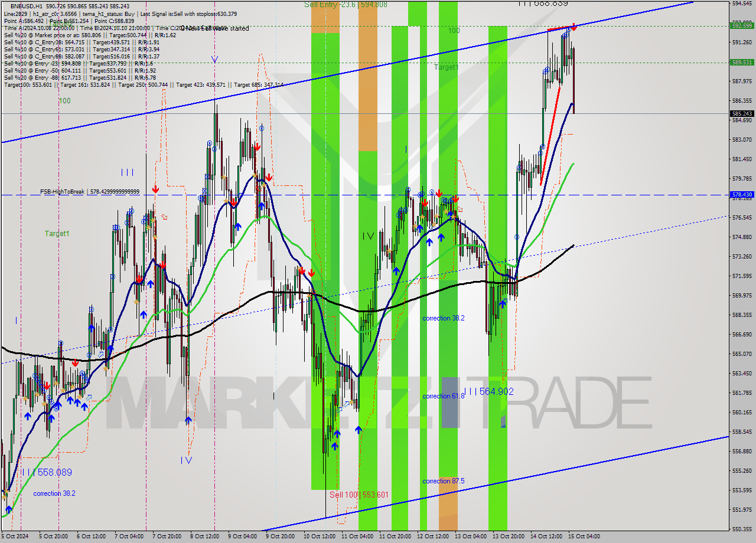This screenshot has height=543, width=756.
Task: Click the blue 578.430 price tag on axis
Action: 742,194
